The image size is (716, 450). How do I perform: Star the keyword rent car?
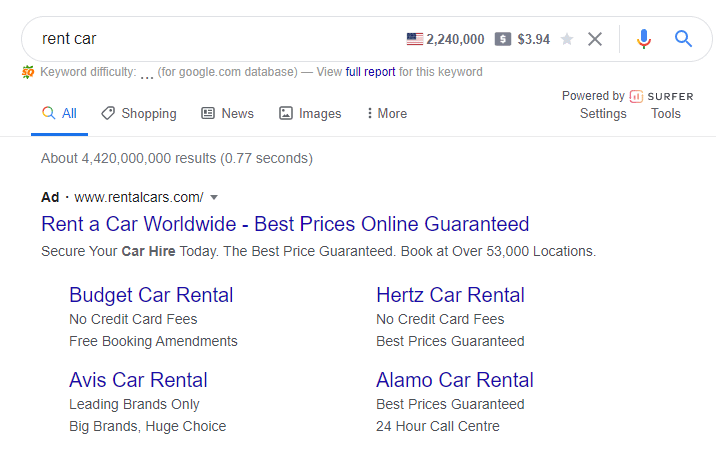click(567, 39)
